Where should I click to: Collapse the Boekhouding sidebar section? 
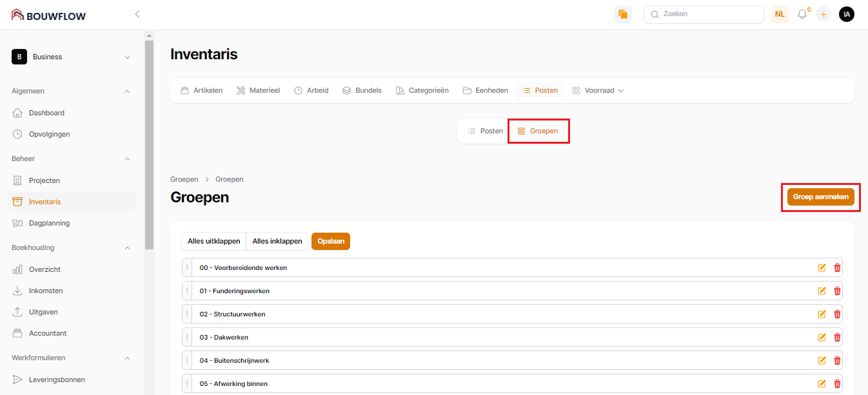coord(127,247)
